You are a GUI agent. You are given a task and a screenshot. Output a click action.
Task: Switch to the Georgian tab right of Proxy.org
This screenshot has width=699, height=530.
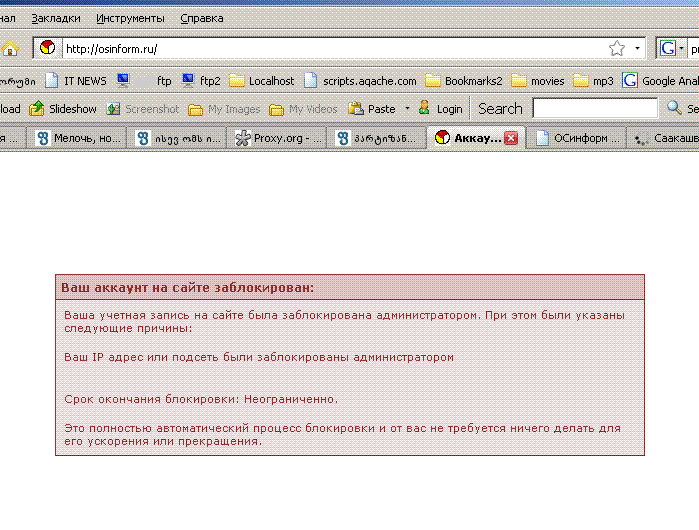pyautogui.click(x=377, y=138)
